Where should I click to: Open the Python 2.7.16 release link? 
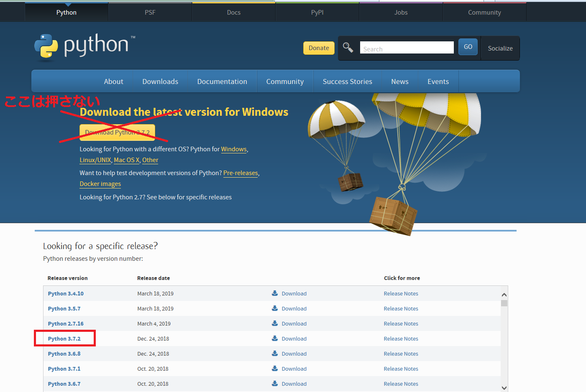click(x=66, y=323)
